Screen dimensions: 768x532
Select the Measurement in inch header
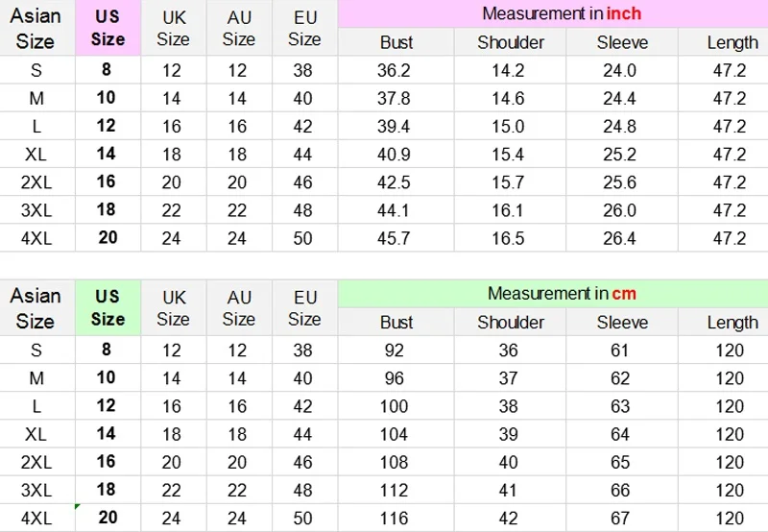[x=562, y=13]
